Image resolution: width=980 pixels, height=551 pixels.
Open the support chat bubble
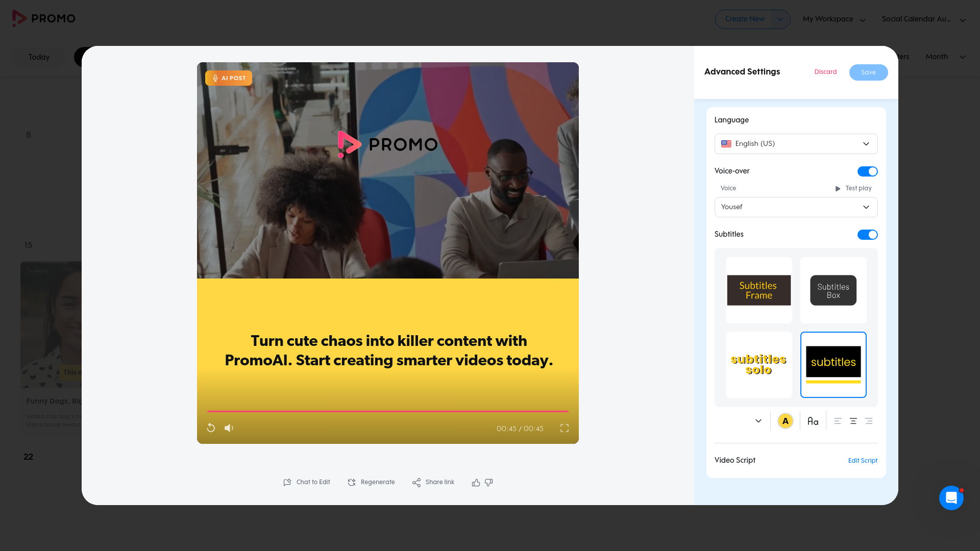click(x=951, y=498)
